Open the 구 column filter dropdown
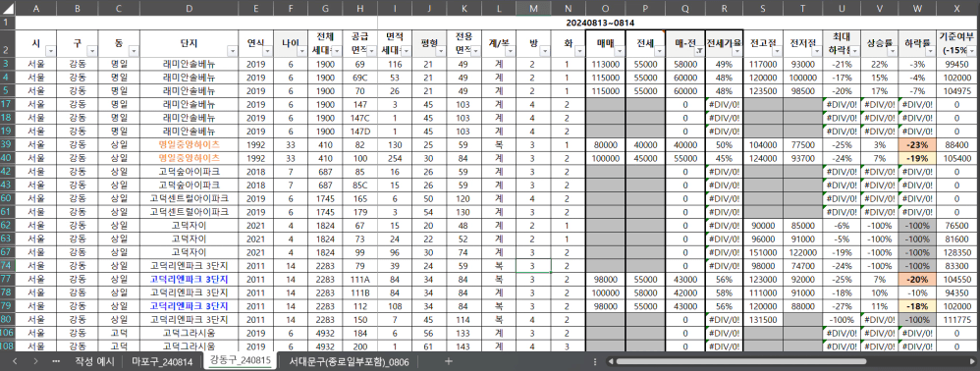The width and height of the screenshot is (980, 371). click(x=92, y=51)
